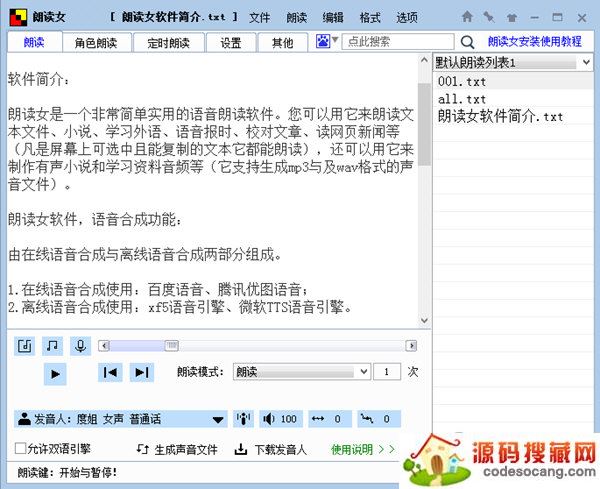
Task: Click the music note icon
Action: coord(53,346)
